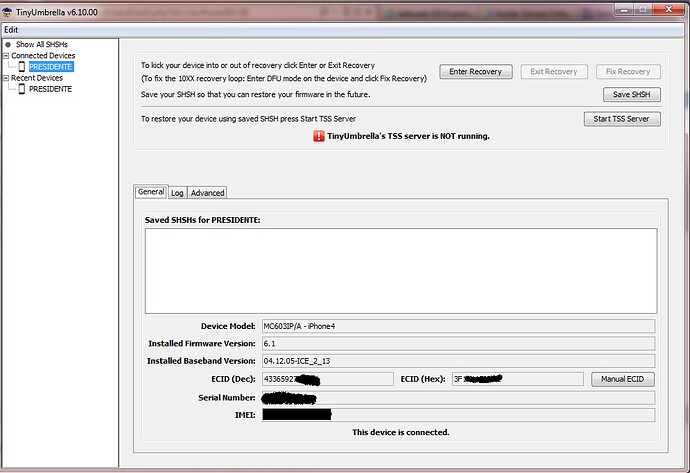
Task: Click the Device Model text field
Action: coord(457,326)
